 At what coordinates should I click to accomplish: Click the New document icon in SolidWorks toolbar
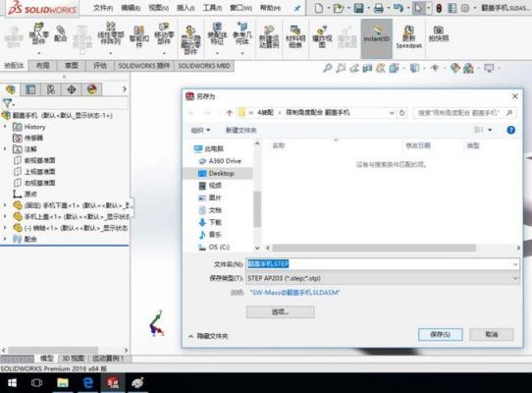click(318, 8)
